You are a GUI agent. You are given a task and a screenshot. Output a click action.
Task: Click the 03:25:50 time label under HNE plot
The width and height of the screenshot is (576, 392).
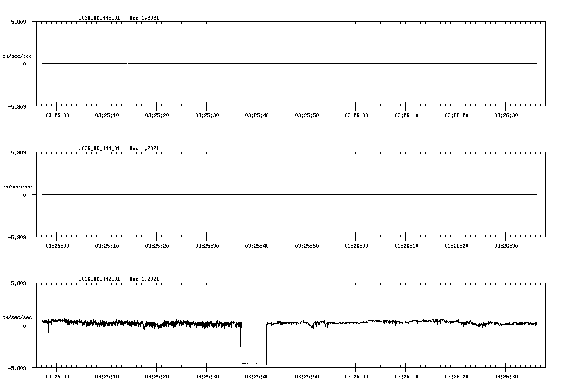(x=307, y=115)
